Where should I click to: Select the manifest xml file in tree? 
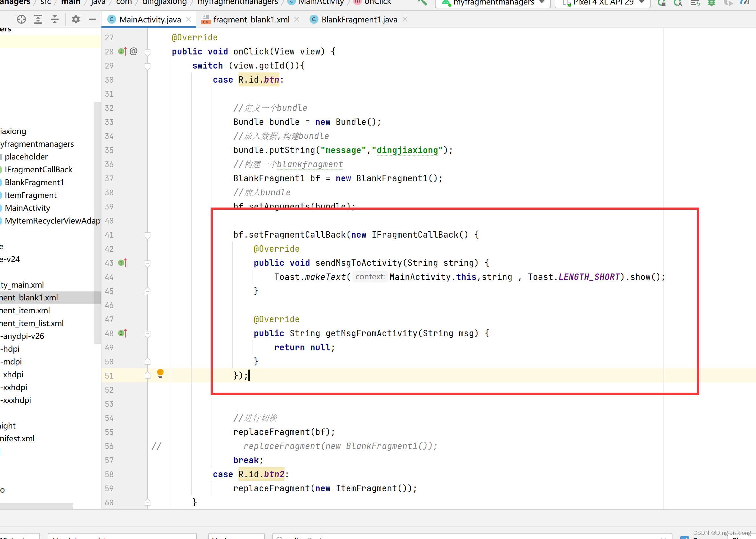(x=17, y=439)
